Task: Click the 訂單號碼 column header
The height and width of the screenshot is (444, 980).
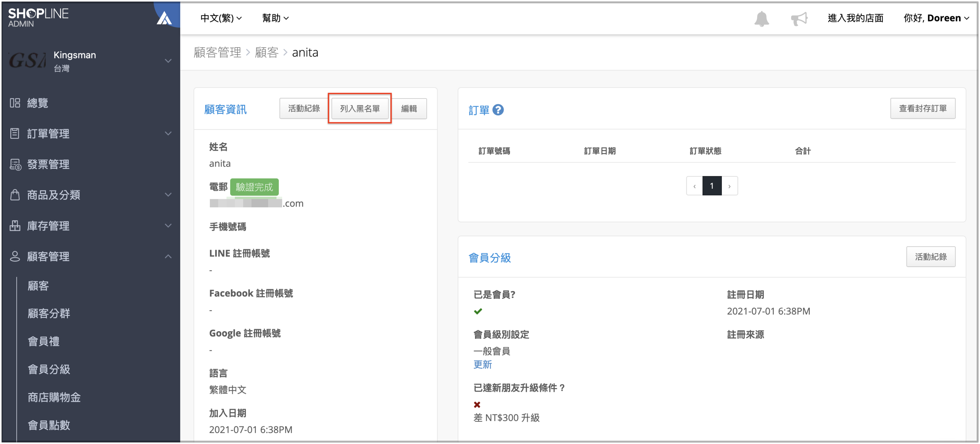Action: 494,151
